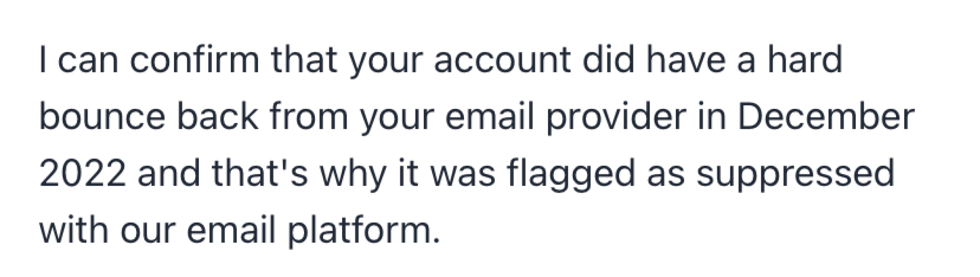
Task: Click the word "can"
Action: point(88,60)
